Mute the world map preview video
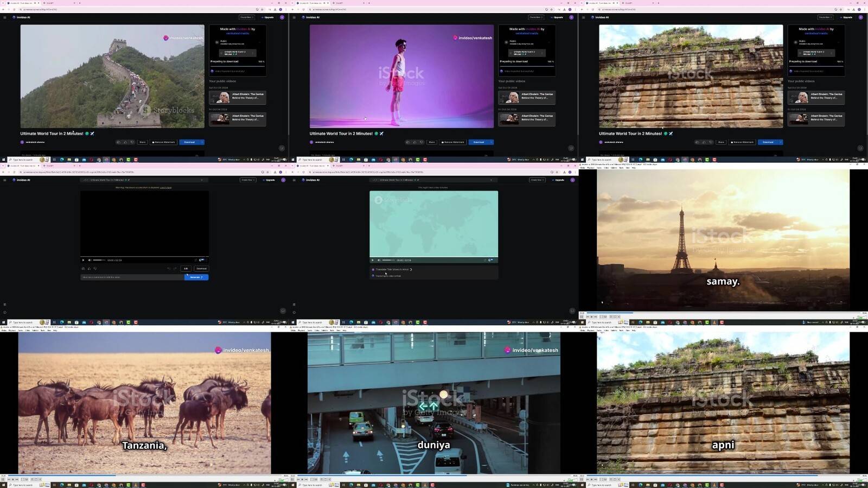The width and height of the screenshot is (868, 488). (379, 260)
